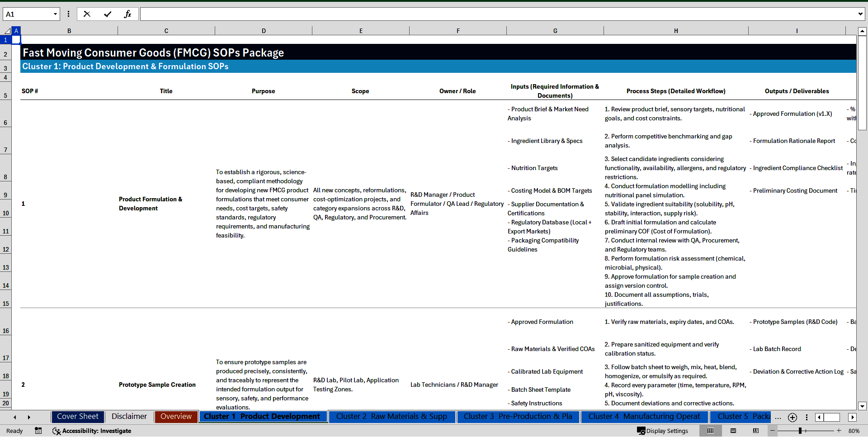Open the Insert Function dialog
The height and width of the screenshot is (437, 868).
(128, 14)
